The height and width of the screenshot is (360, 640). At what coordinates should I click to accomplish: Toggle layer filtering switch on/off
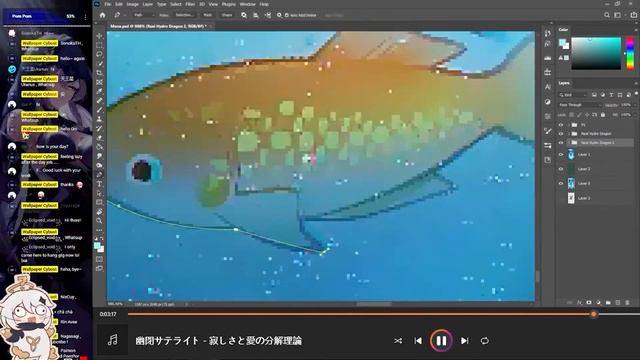click(636, 93)
